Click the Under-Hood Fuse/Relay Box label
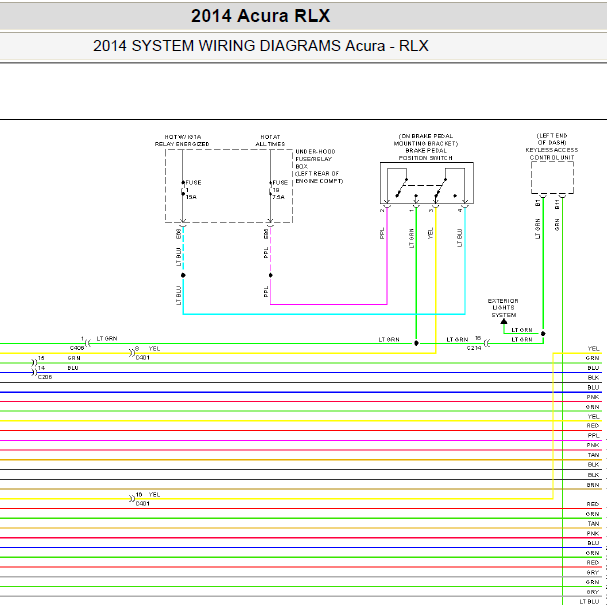Image resolution: width=607 pixels, height=605 pixels. (319, 166)
